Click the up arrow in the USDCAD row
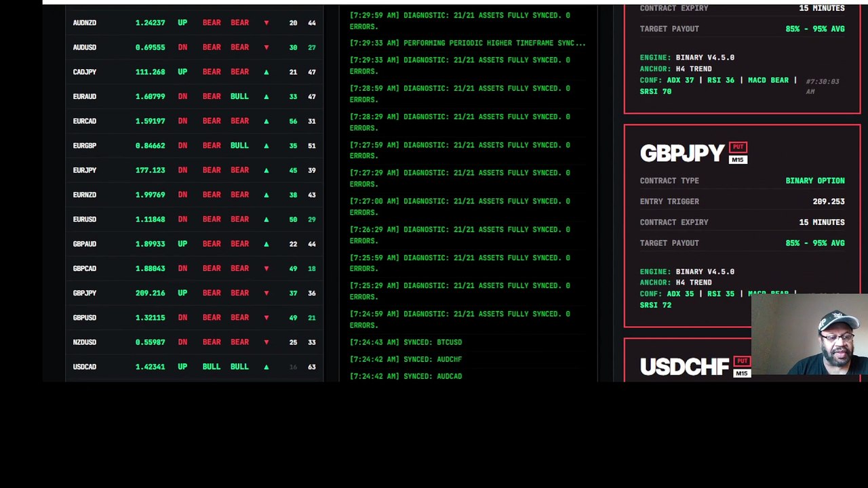Image resolution: width=868 pixels, height=488 pixels. 266,367
